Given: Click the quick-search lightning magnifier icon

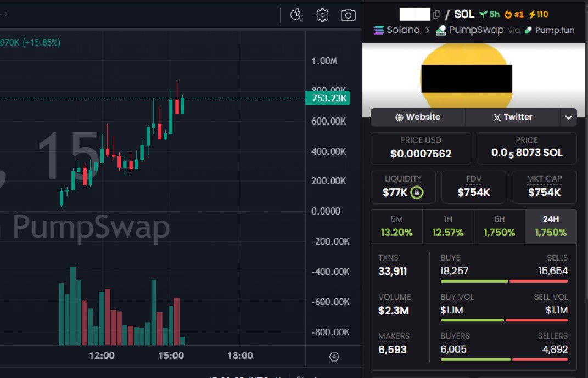Looking at the screenshot, I should [296, 15].
